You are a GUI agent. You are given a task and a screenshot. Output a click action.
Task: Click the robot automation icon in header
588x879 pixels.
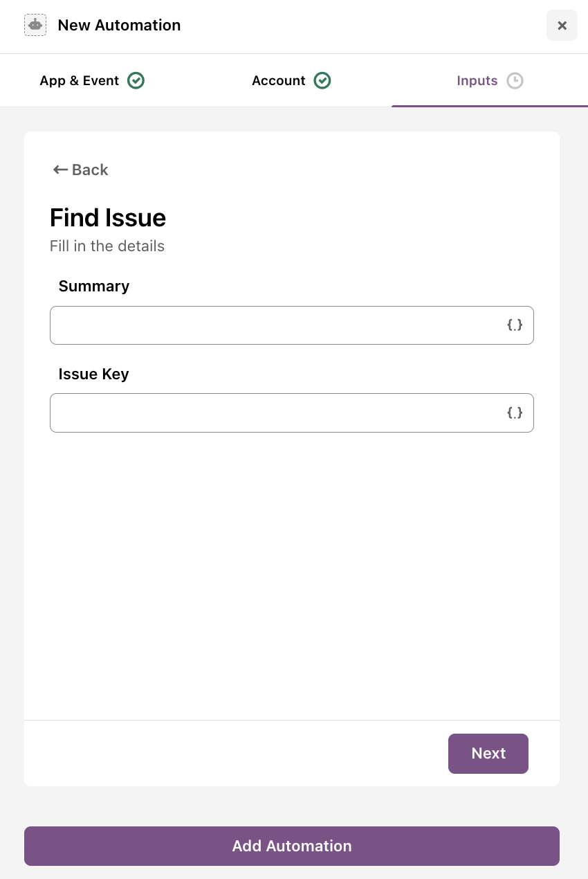coord(35,25)
